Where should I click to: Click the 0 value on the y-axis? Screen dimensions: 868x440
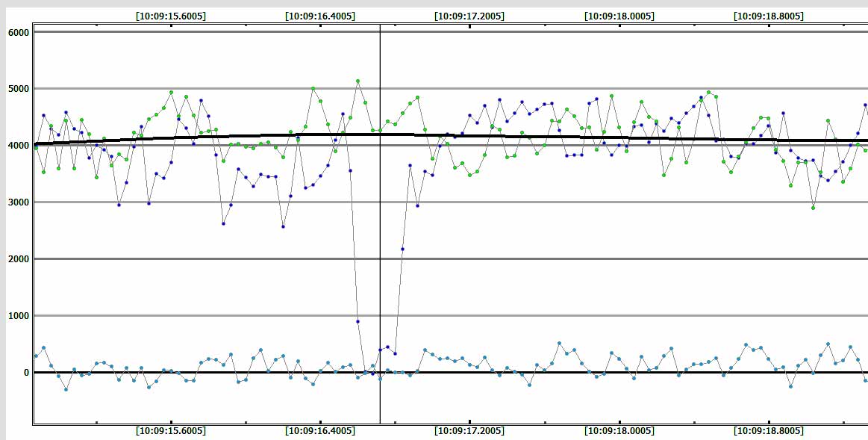pyautogui.click(x=25, y=373)
